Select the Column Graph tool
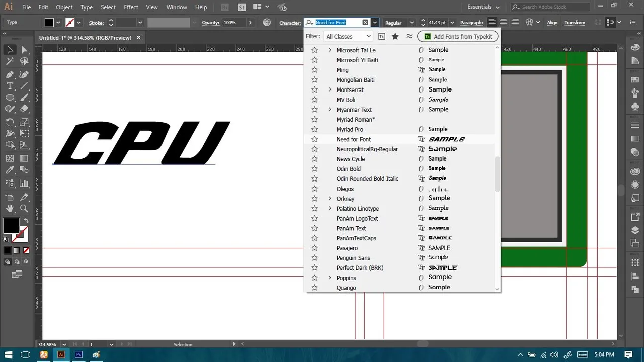 click(x=24, y=183)
